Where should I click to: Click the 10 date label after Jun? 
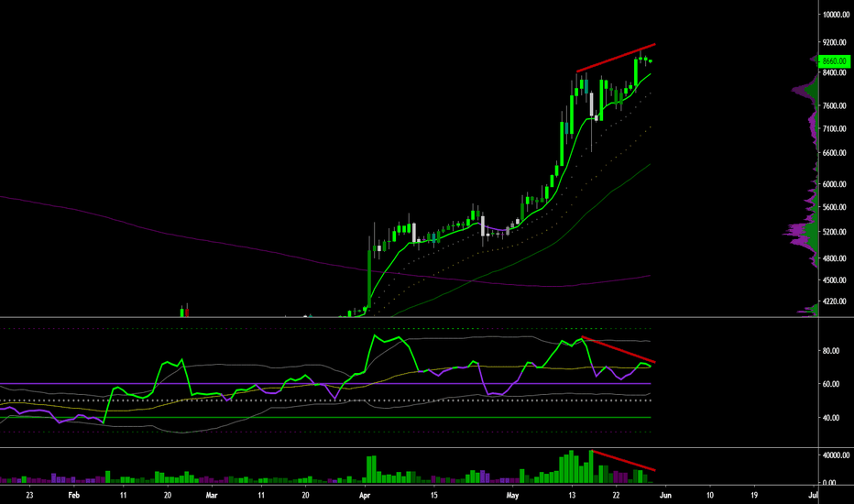point(710,495)
